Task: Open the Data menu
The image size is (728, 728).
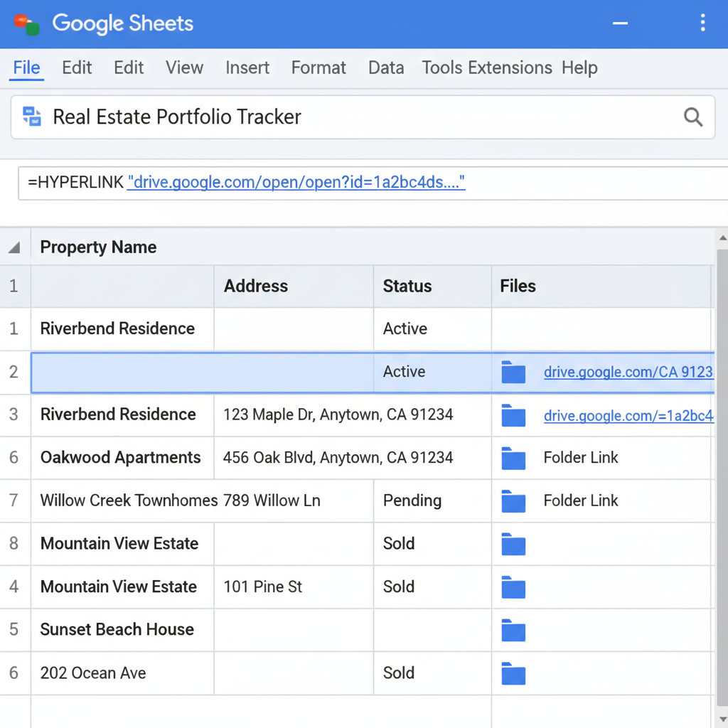Action: click(x=386, y=68)
